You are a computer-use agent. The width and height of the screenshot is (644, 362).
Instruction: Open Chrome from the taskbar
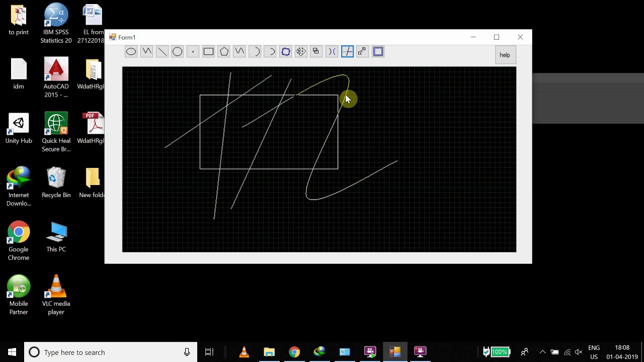pyautogui.click(x=294, y=352)
